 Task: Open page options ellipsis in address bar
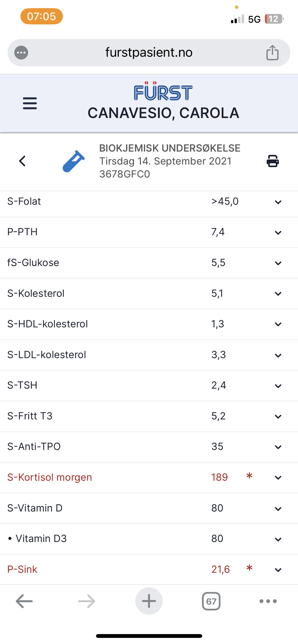[21, 53]
